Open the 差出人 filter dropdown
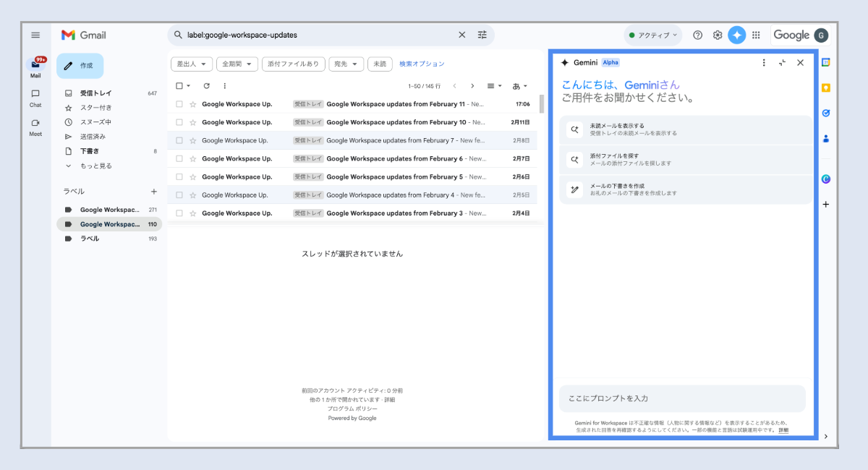This screenshot has width=868, height=470. [x=192, y=64]
